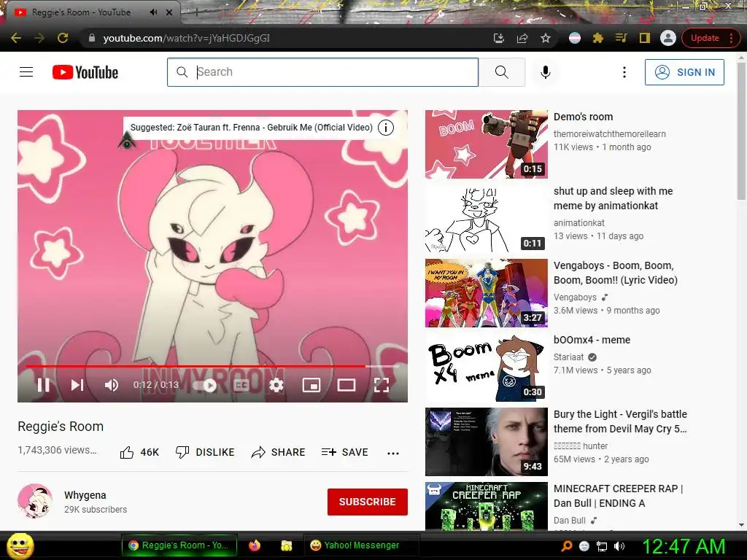Open the Chrome profile avatar

tap(668, 38)
